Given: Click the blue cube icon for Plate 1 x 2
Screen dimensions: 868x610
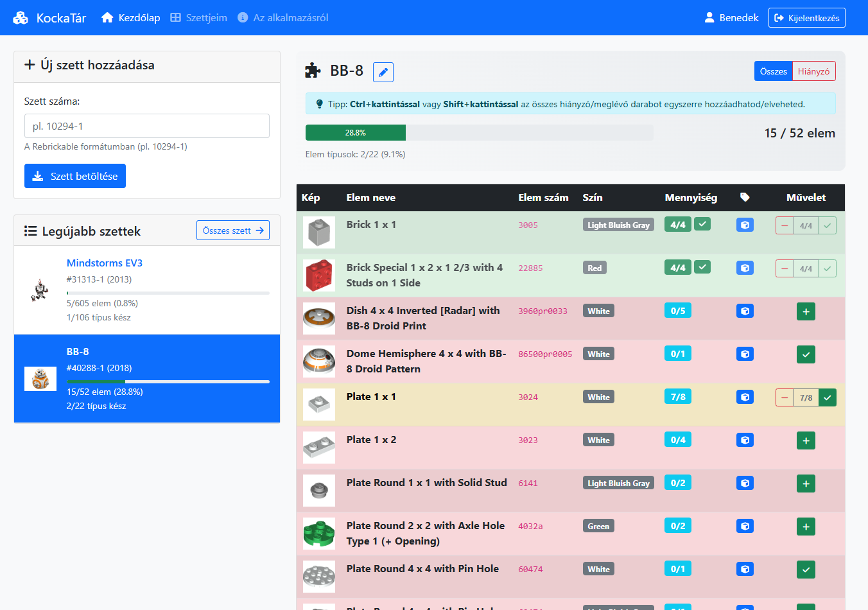Looking at the screenshot, I should coord(745,440).
